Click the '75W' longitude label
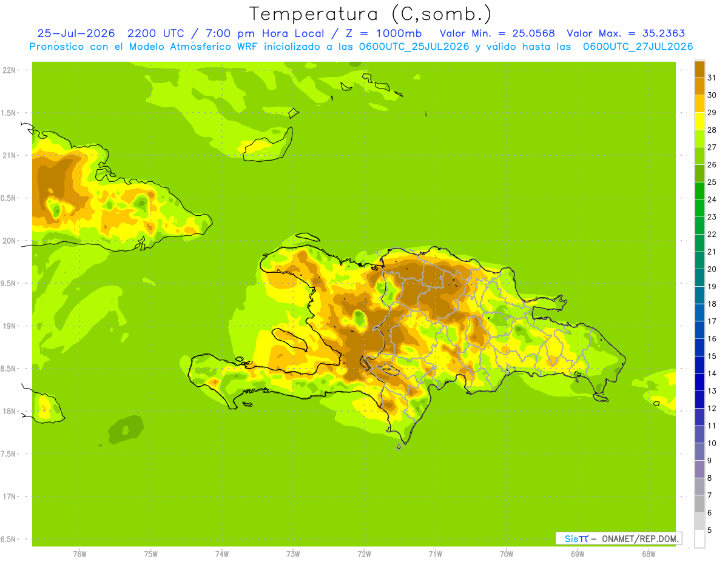 tap(150, 554)
